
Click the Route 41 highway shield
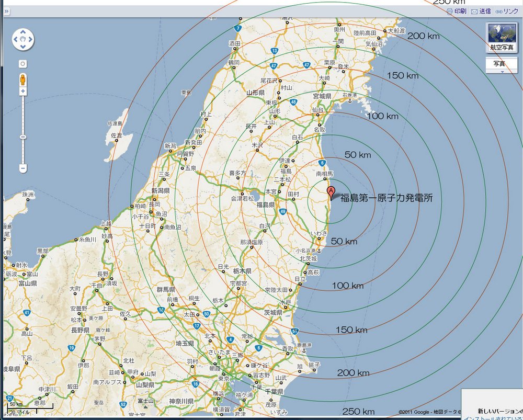pyautogui.click(x=27, y=313)
